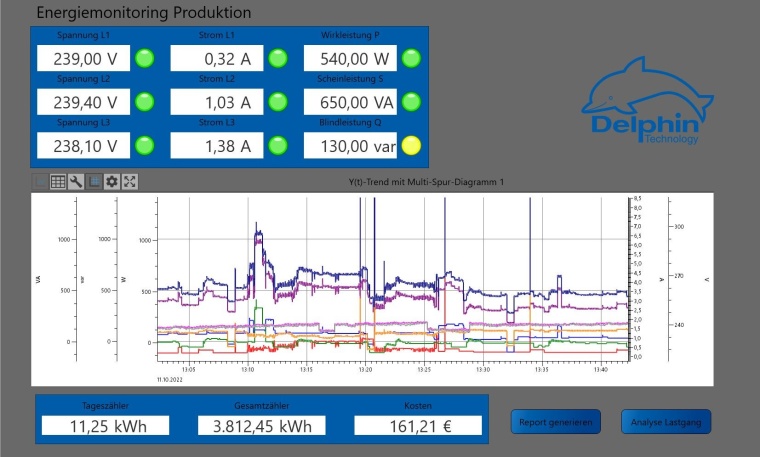
Task: Expand the trend chart to fullscreen
Action: 130,182
